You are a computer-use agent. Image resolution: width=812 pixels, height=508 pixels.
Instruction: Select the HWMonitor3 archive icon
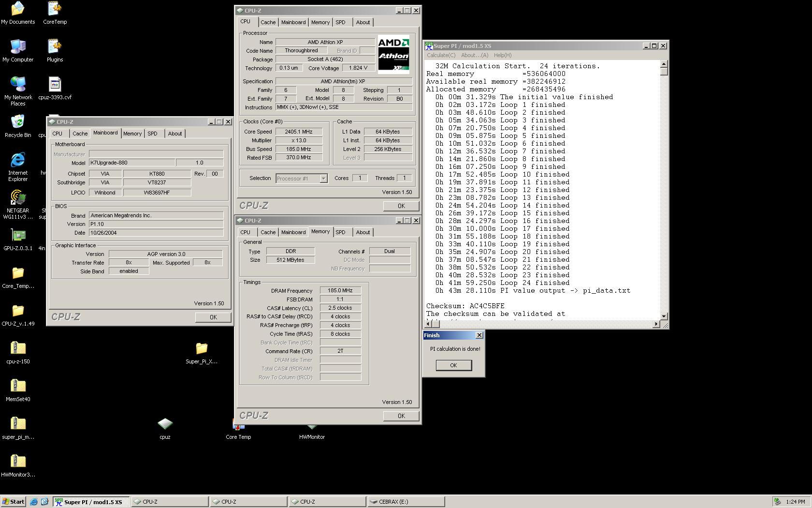(18, 466)
